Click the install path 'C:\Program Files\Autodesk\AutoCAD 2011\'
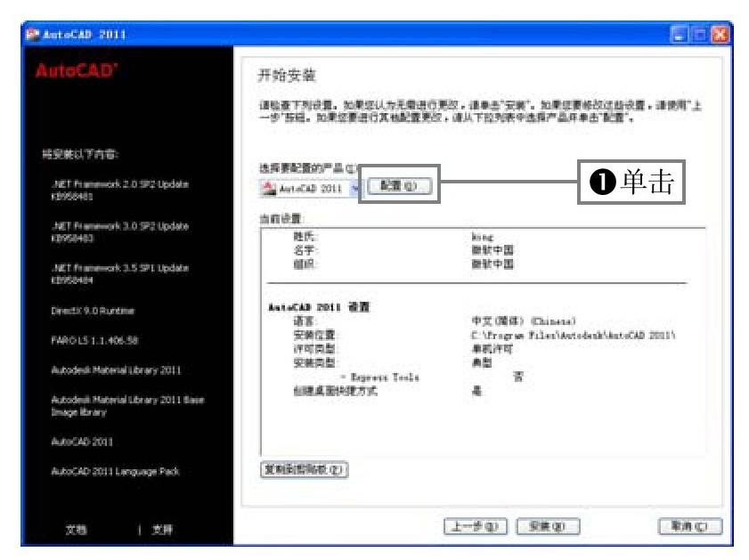This screenshot has height=560, width=749. pos(574,335)
